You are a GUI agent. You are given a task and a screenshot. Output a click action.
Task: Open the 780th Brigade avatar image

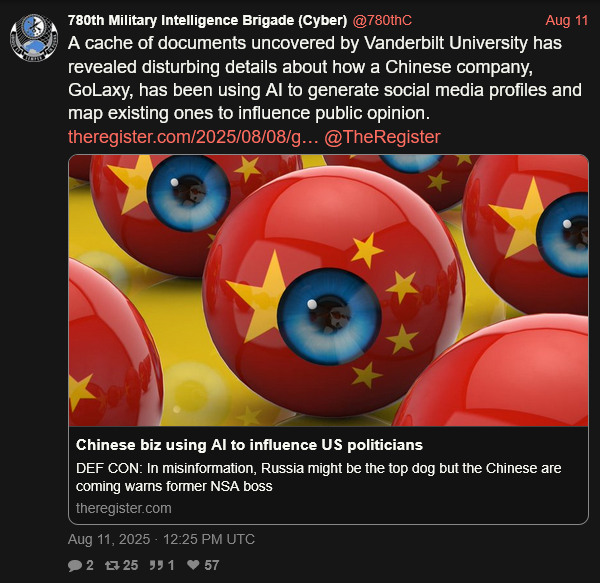coord(34,37)
